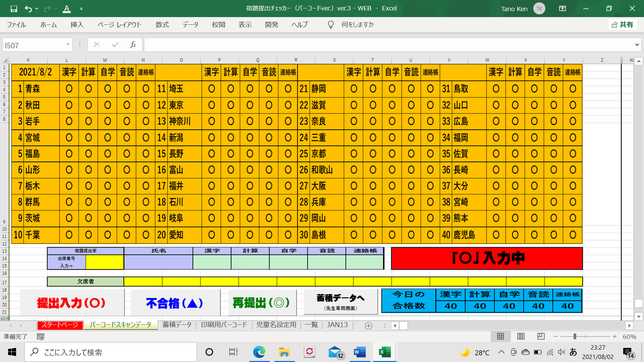The height and width of the screenshot is (362, 644).
Task: Click the Windows taskbar search box
Action: (111, 352)
